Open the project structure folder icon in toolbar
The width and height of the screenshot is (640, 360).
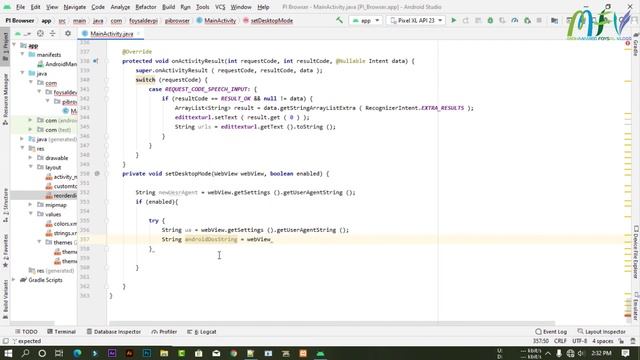point(554,20)
